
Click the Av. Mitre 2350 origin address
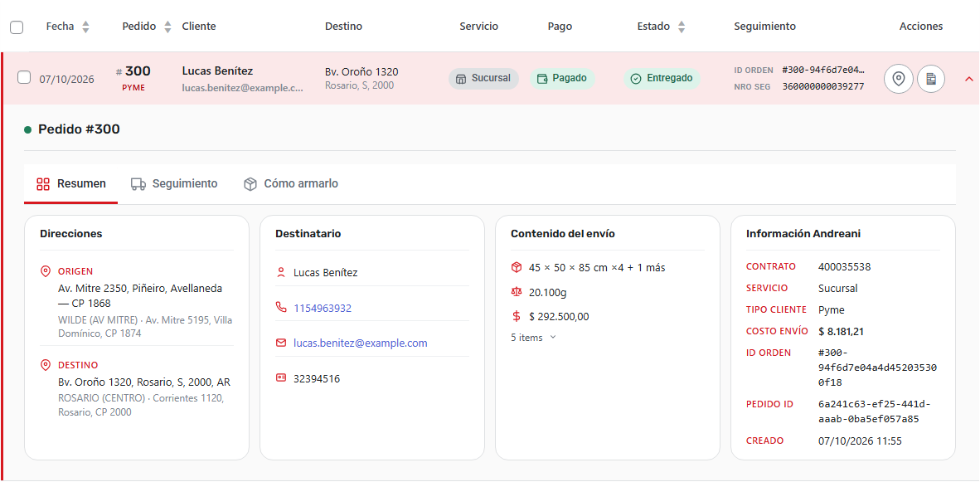(x=140, y=295)
